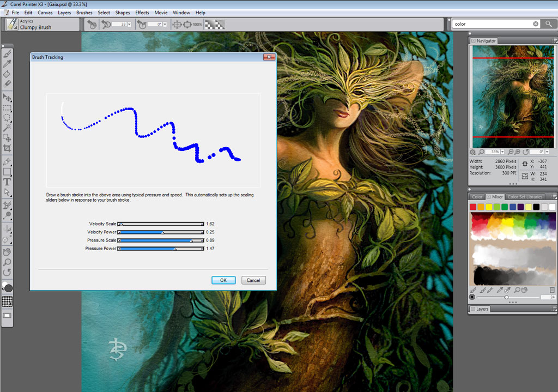Close the Navigator panel via its checkbox
Image resolution: width=558 pixels, height=392 pixels.
[x=474, y=41]
